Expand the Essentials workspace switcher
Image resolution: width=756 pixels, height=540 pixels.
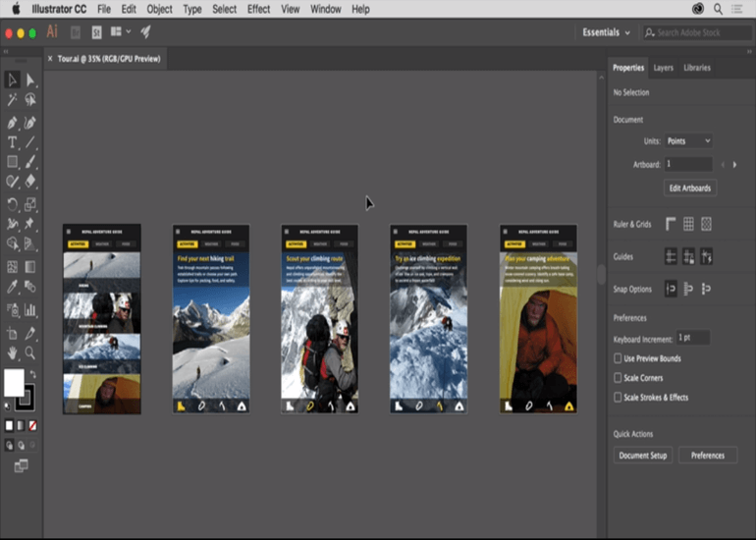point(606,32)
